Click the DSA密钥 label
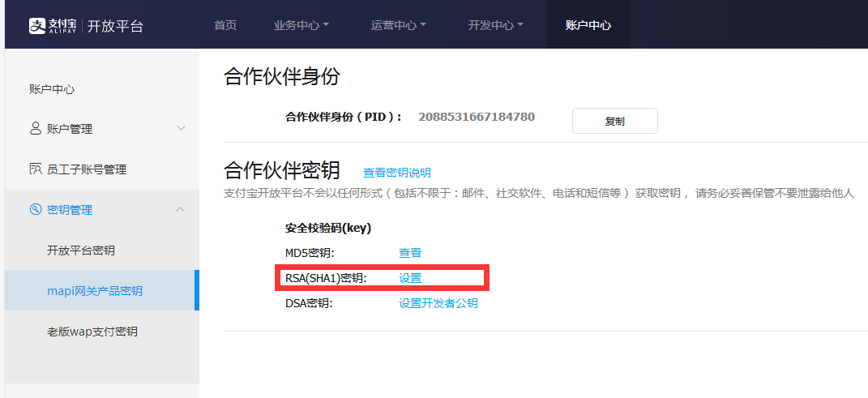The image size is (868, 398). (309, 303)
